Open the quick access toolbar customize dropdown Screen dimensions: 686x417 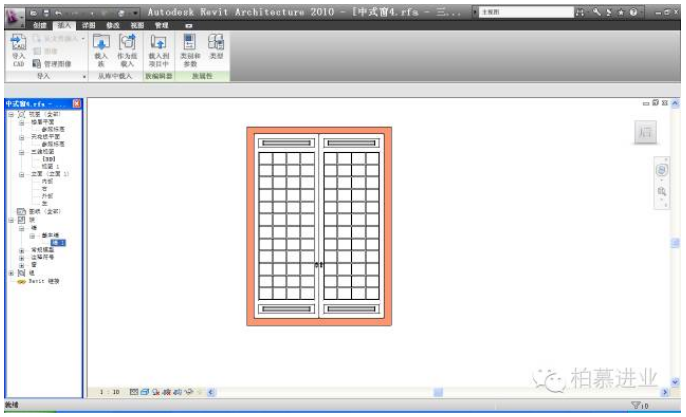(x=135, y=13)
